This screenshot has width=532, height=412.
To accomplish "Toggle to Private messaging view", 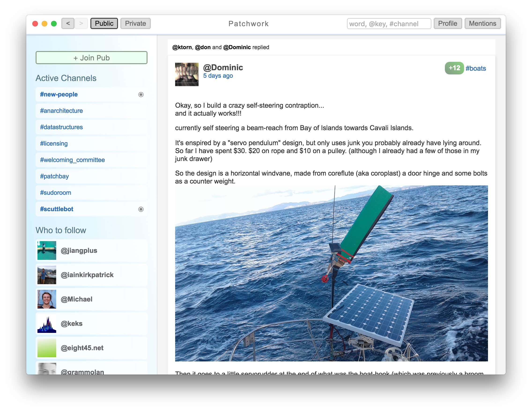I will (135, 23).
